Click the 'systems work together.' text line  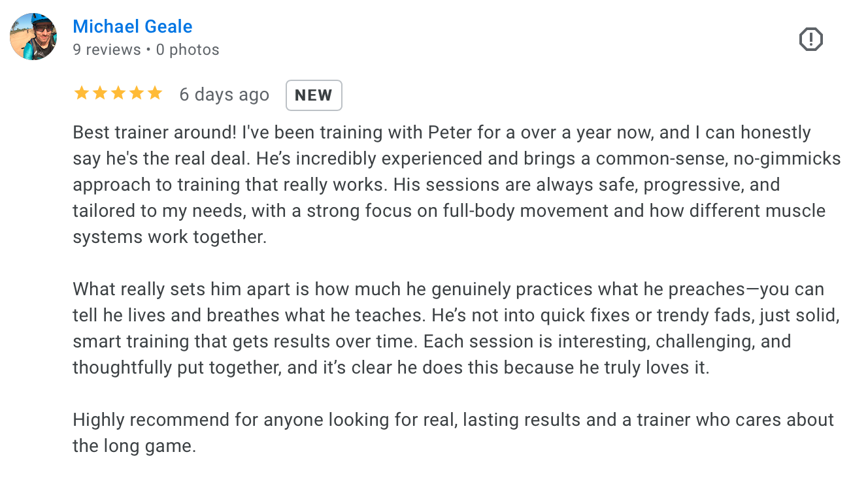click(170, 237)
